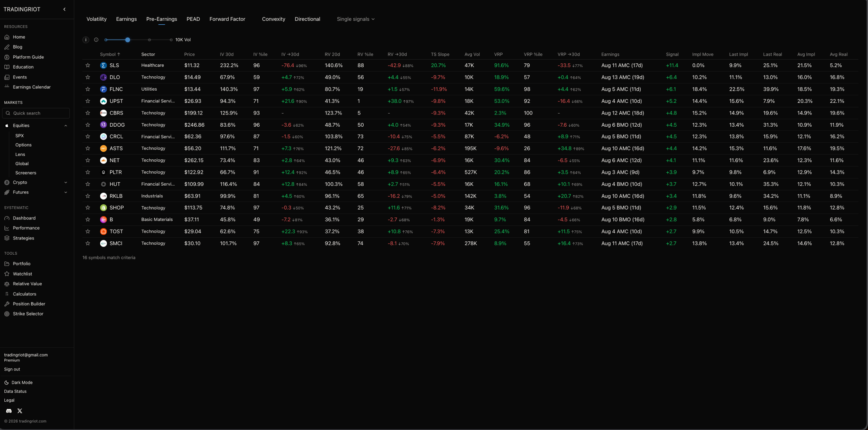Click the PLTR ticker logo
The image size is (868, 430).
point(103,172)
